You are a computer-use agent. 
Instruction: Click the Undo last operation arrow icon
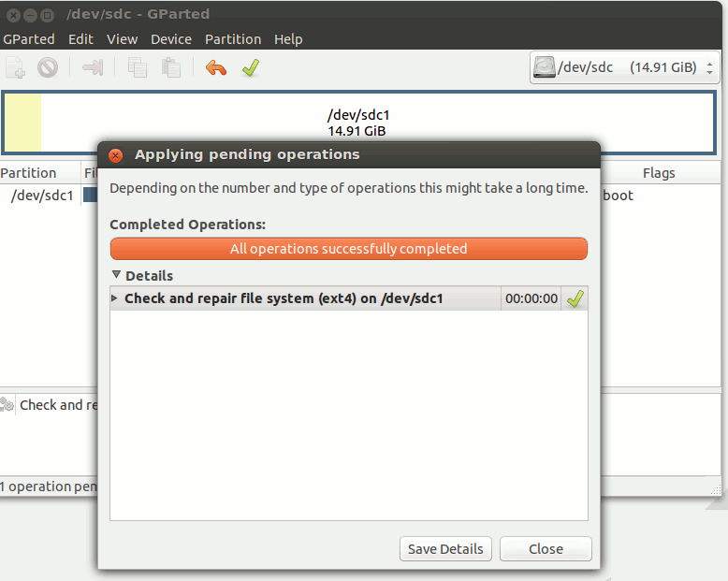click(x=216, y=67)
